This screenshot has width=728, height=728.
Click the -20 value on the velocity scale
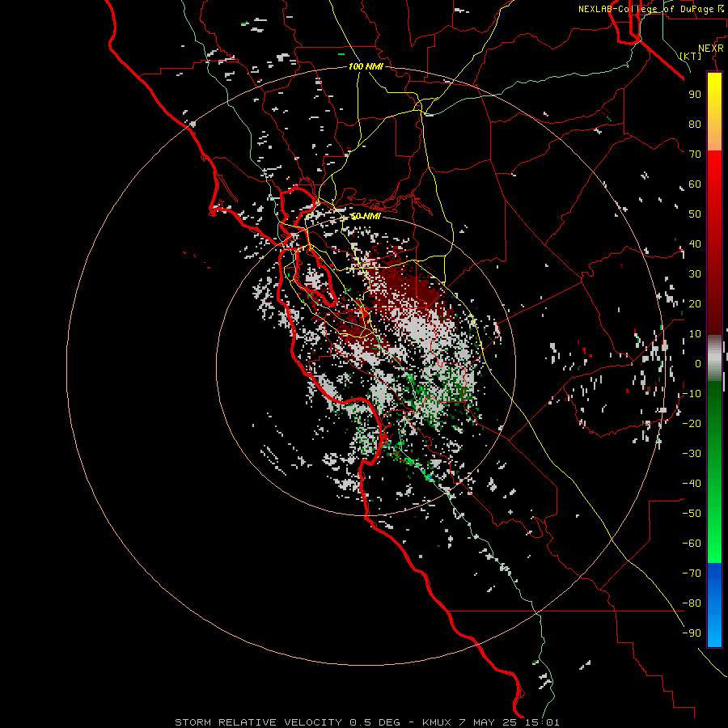click(692, 423)
